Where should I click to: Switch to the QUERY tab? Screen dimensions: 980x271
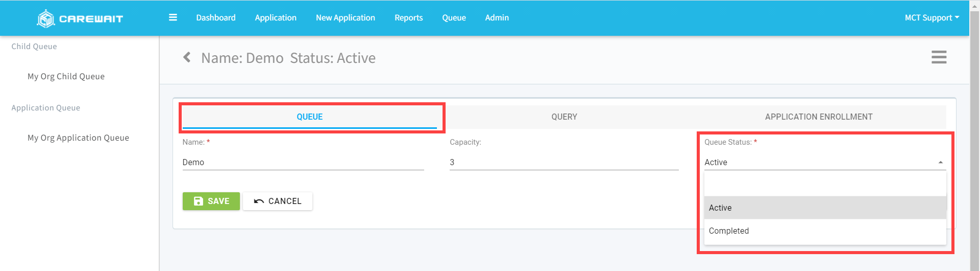point(564,117)
